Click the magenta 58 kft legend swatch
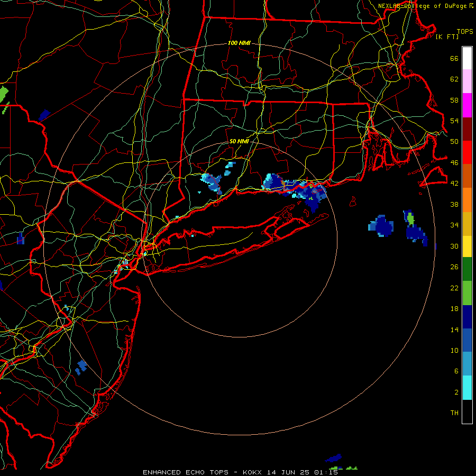The image size is (476, 476). pyautogui.click(x=467, y=105)
